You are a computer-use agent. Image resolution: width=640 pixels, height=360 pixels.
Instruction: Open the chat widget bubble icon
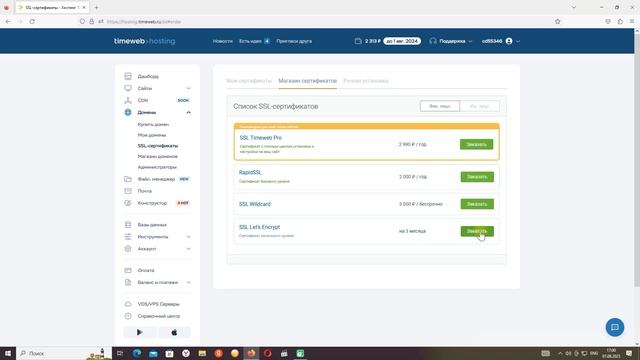[x=615, y=327]
